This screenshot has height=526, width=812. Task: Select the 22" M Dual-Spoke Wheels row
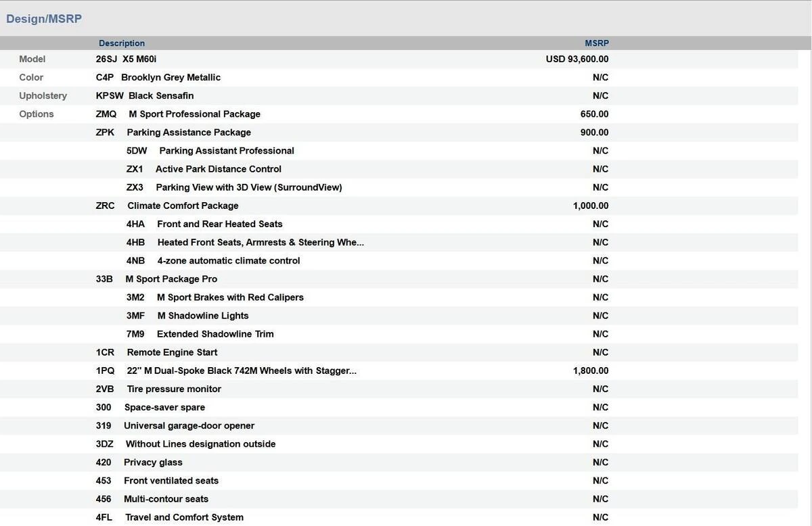[241, 370]
